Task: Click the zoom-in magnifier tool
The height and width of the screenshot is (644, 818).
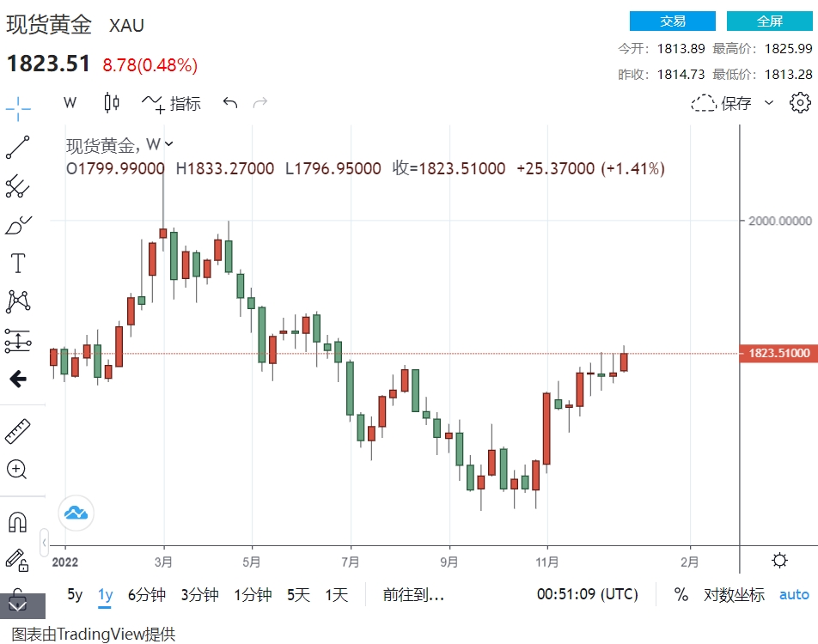Action: coord(17,470)
